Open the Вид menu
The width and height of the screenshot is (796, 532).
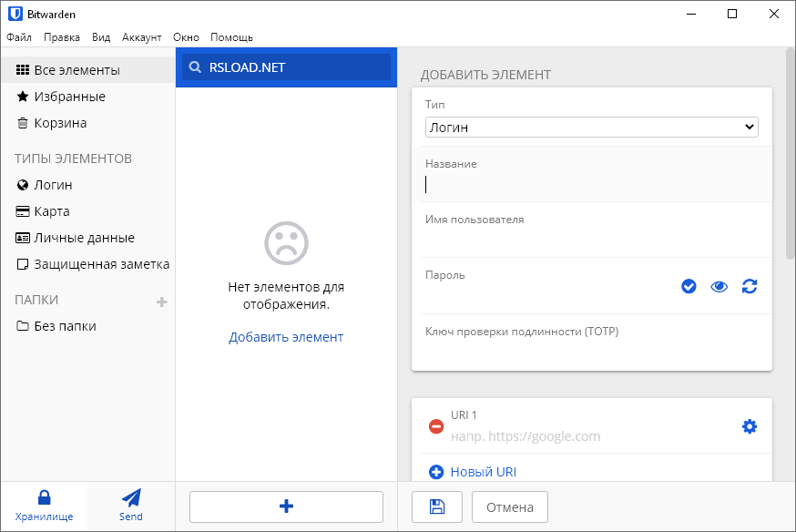click(x=101, y=37)
